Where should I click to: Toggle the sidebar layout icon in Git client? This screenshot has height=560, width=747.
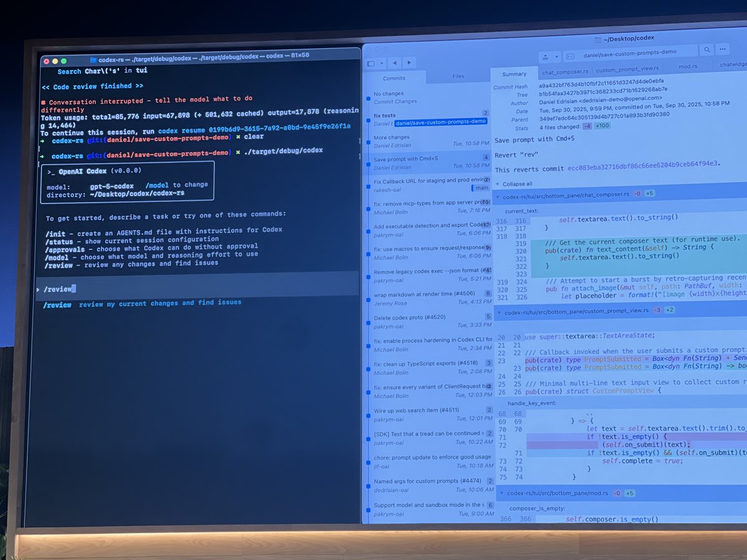[371, 63]
